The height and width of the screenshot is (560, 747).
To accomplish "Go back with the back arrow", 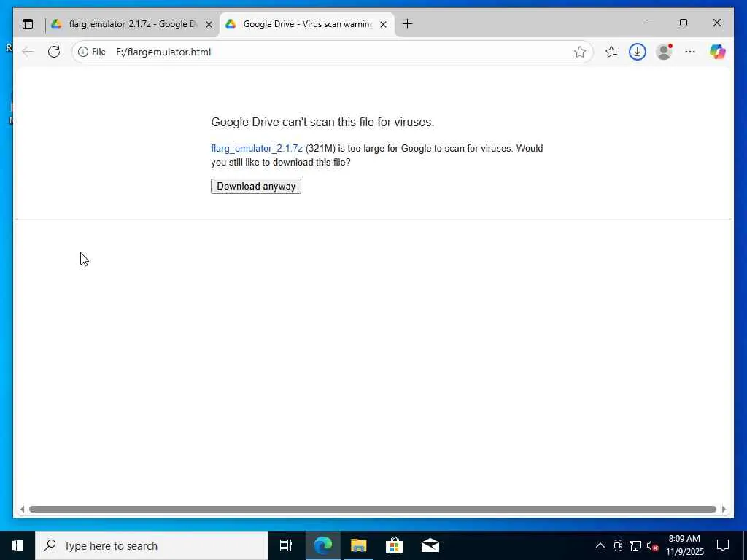I will [x=28, y=52].
